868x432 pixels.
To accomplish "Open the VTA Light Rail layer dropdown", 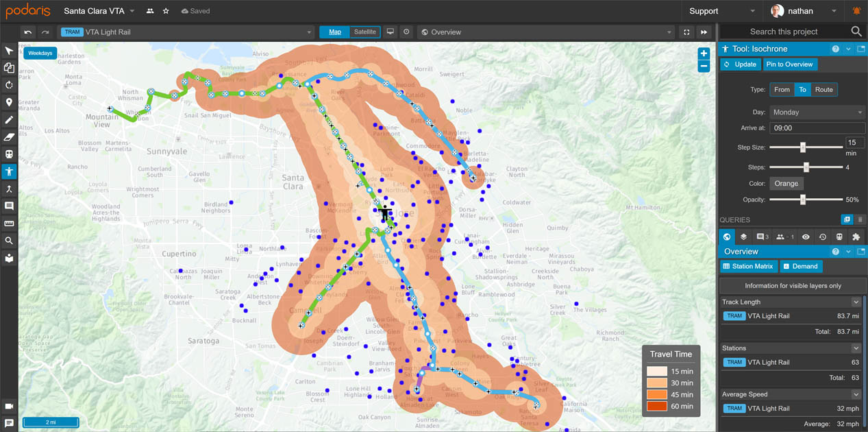I will pyautogui.click(x=186, y=32).
